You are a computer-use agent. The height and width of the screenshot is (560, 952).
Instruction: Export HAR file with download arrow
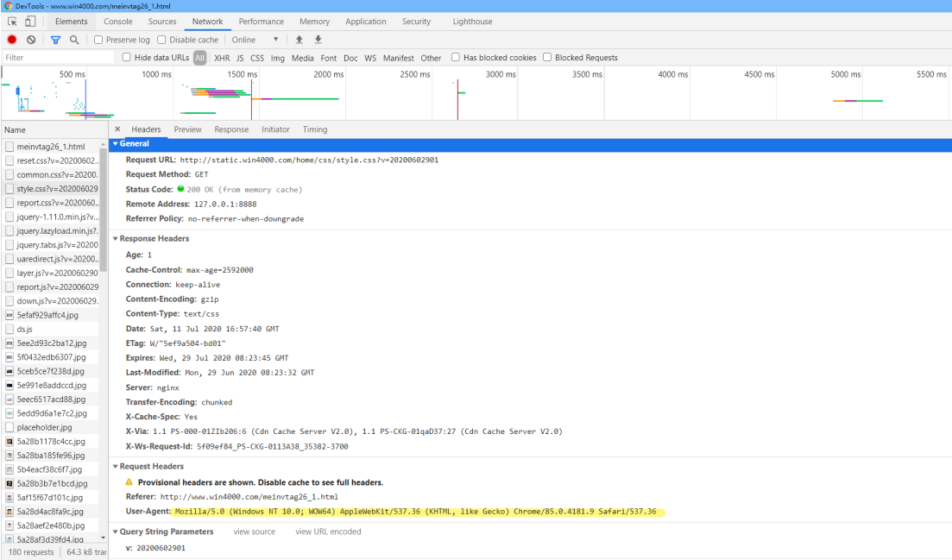[318, 40]
